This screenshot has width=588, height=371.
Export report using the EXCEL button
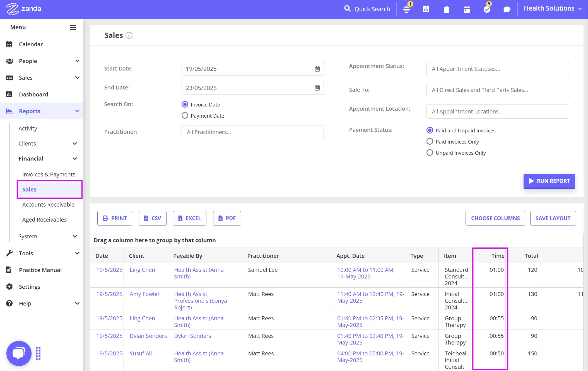click(x=189, y=218)
